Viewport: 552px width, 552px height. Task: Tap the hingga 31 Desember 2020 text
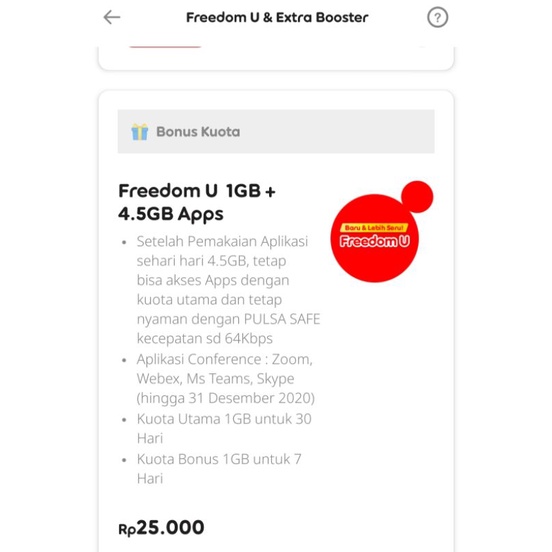point(225,398)
